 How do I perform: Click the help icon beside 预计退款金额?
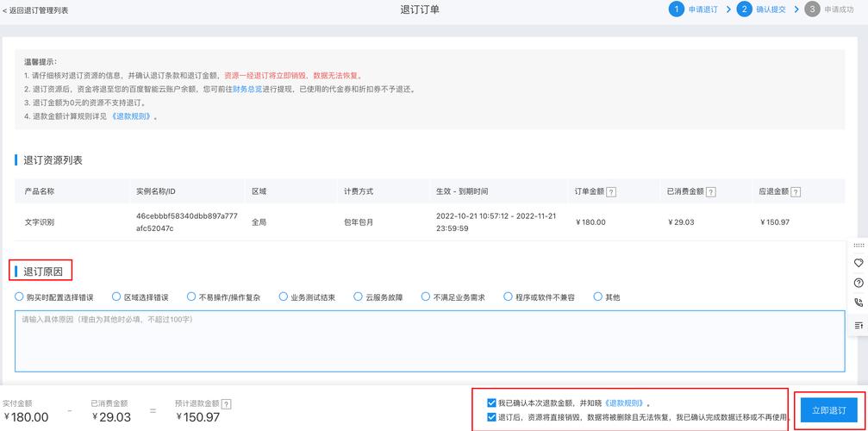point(226,404)
